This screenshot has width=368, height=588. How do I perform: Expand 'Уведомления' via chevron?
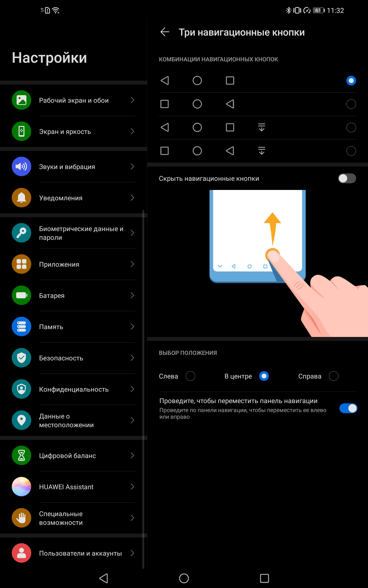coord(132,198)
